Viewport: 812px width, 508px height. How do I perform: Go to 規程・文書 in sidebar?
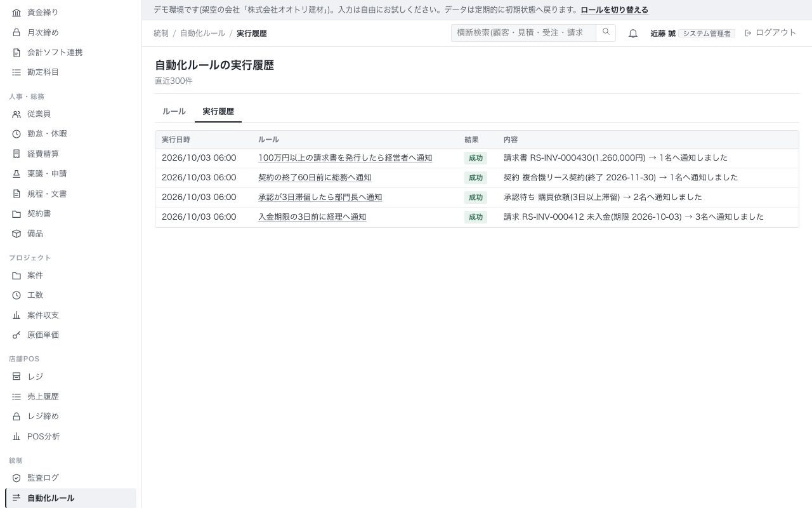(x=70, y=194)
